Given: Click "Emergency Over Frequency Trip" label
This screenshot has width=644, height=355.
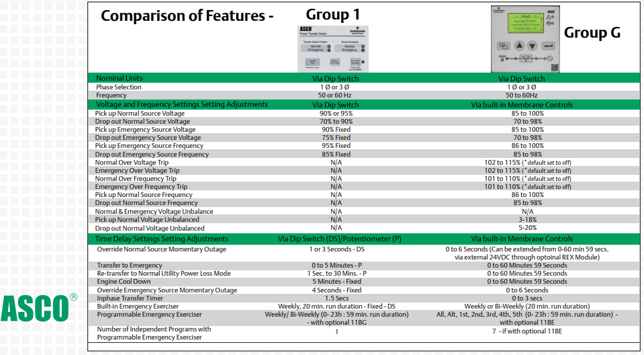Looking at the screenshot, I should [141, 187].
